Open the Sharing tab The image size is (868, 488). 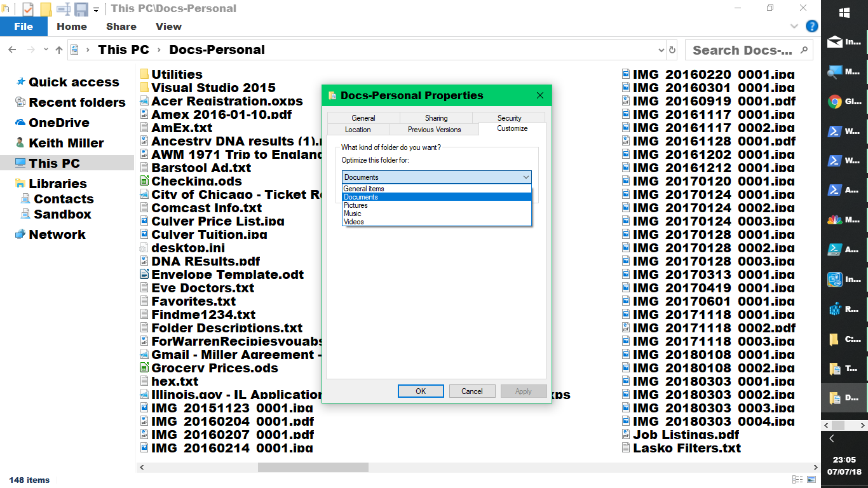click(x=436, y=118)
